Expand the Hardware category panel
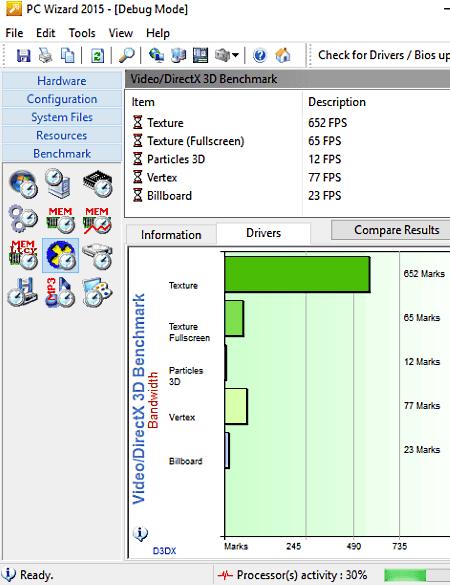This screenshot has height=585, width=450. tap(62, 81)
